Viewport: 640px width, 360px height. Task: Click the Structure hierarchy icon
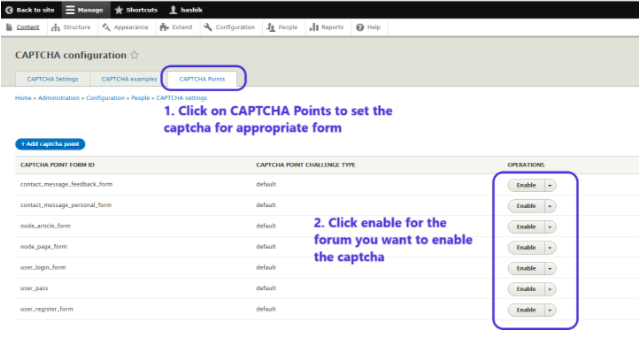coord(56,27)
